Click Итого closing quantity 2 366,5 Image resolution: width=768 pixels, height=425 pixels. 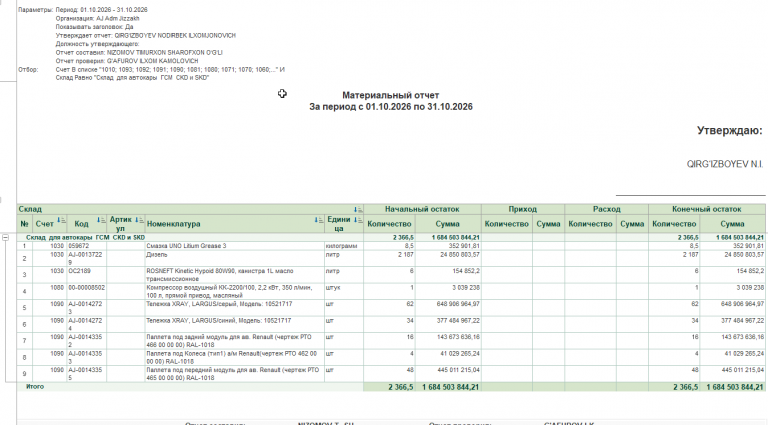tap(674, 387)
